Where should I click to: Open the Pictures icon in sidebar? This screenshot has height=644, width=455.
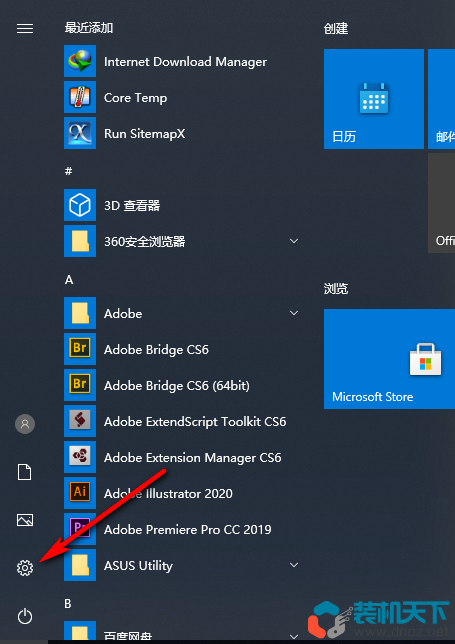tap(25, 520)
